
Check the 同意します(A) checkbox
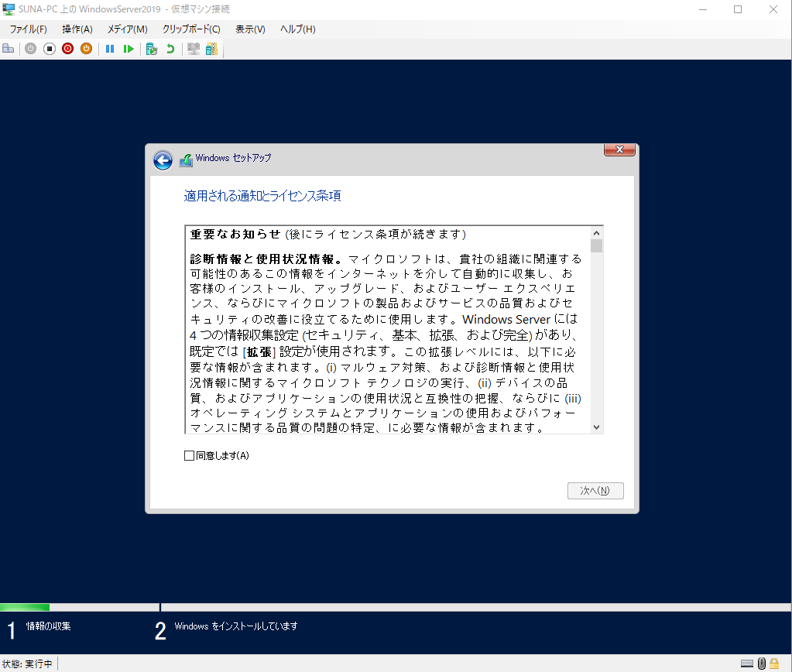click(x=190, y=456)
